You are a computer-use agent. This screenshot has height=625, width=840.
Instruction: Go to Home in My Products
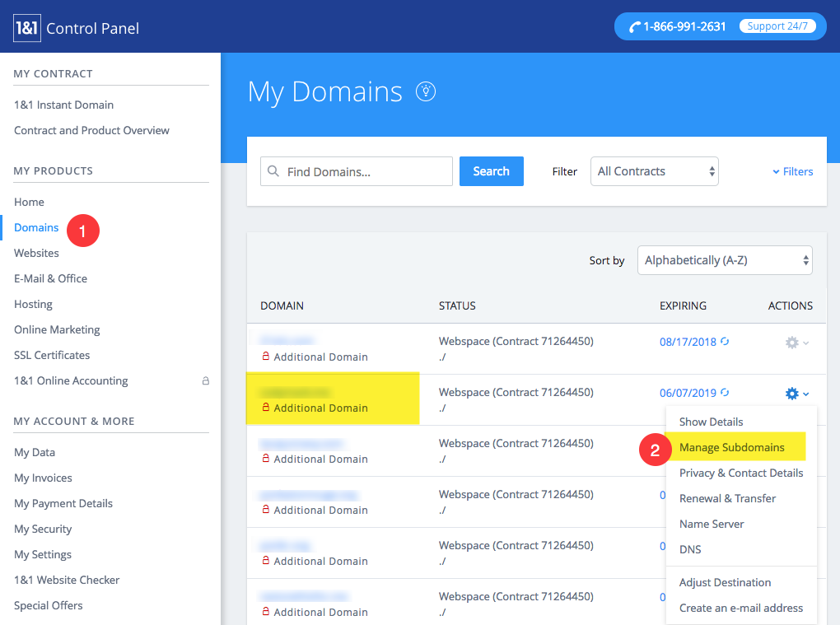tap(29, 203)
